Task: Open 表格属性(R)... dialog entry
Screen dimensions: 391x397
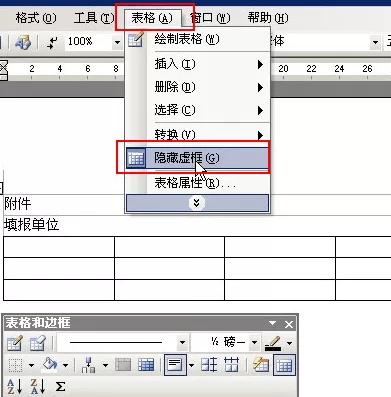Action: pos(197,183)
